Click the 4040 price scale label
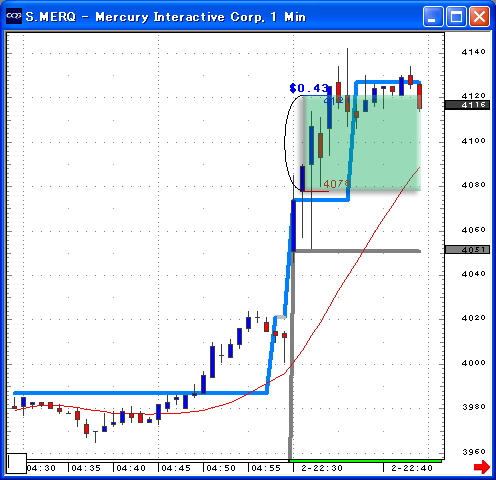This screenshot has height=480, width=496. click(473, 274)
